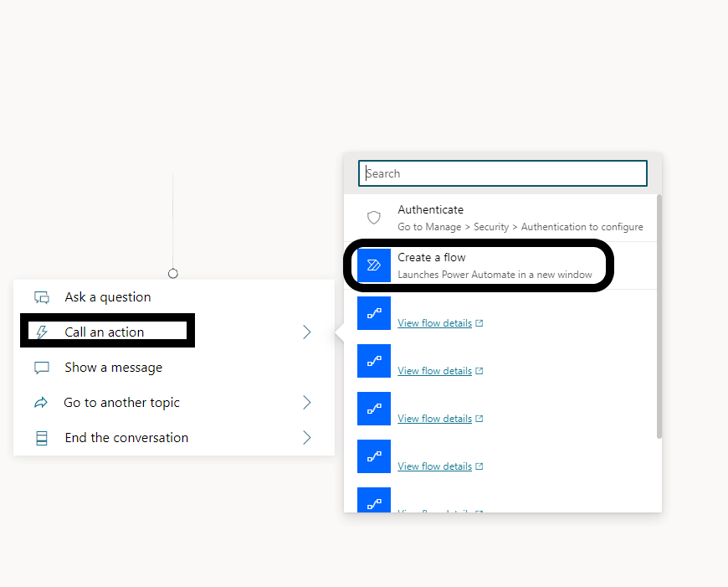Open the first View flow details link
728x587 pixels.
point(434,323)
